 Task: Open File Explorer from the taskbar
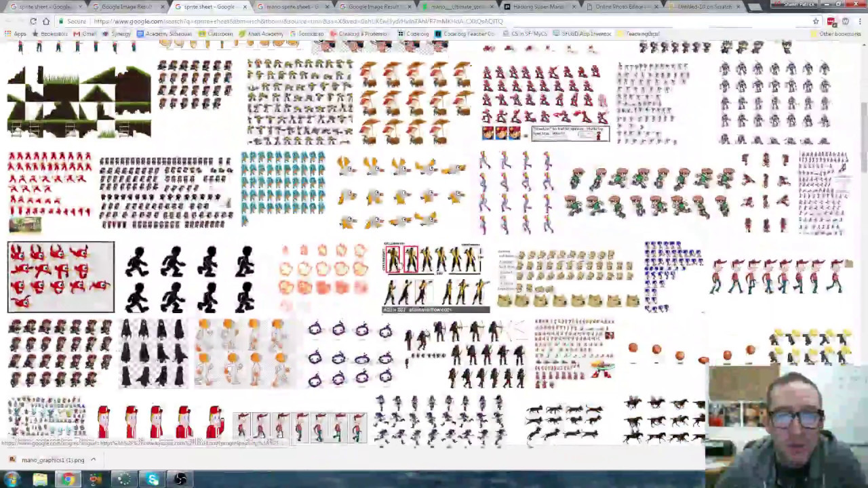click(40, 479)
